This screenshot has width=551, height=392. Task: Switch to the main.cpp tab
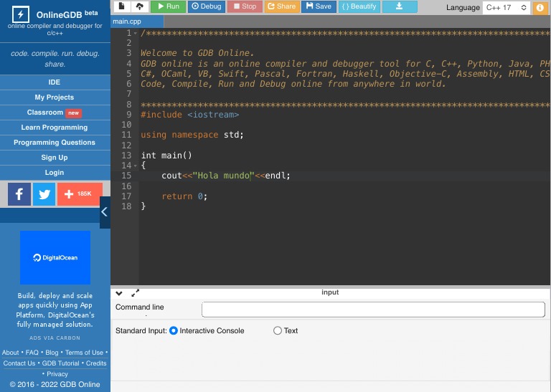126,21
